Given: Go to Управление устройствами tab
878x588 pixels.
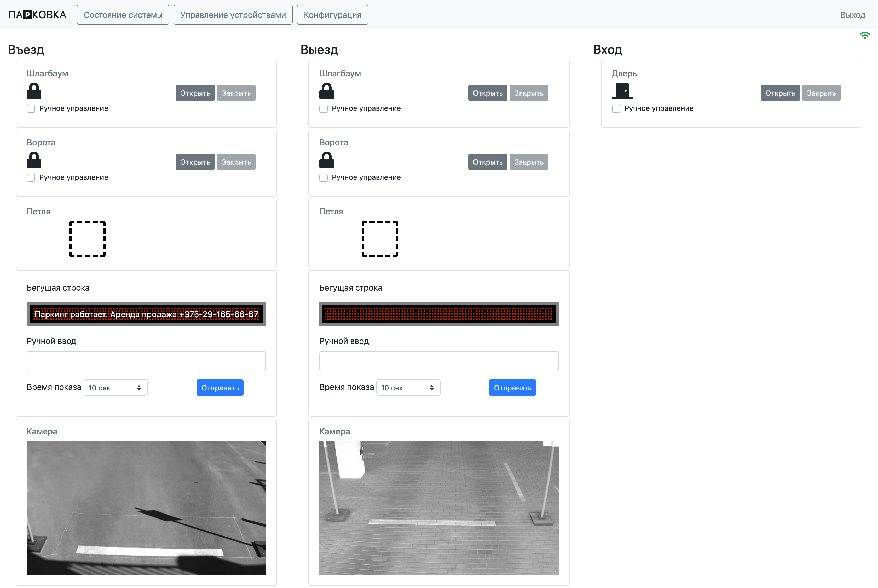Looking at the screenshot, I should [x=233, y=15].
